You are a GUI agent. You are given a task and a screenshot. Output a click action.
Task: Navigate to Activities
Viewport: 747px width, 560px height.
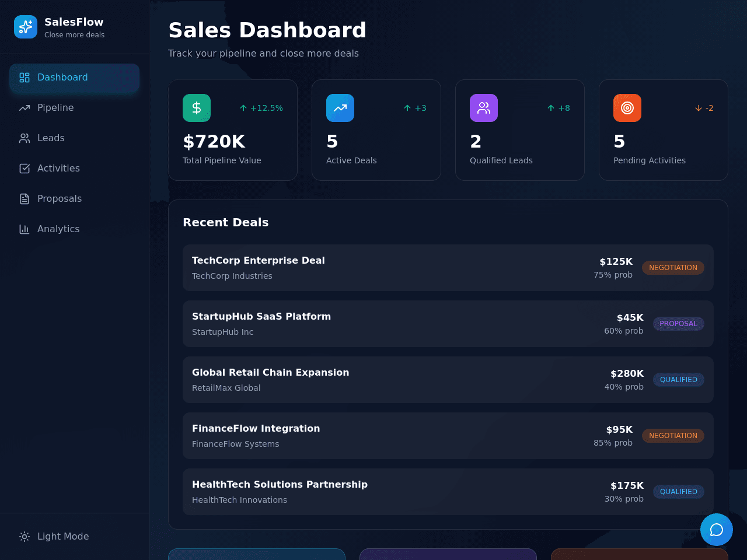(x=74, y=169)
